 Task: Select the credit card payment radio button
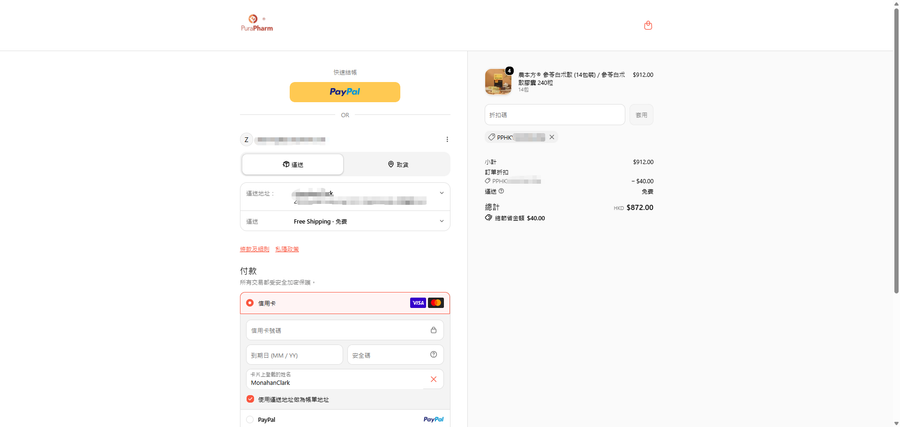250,302
